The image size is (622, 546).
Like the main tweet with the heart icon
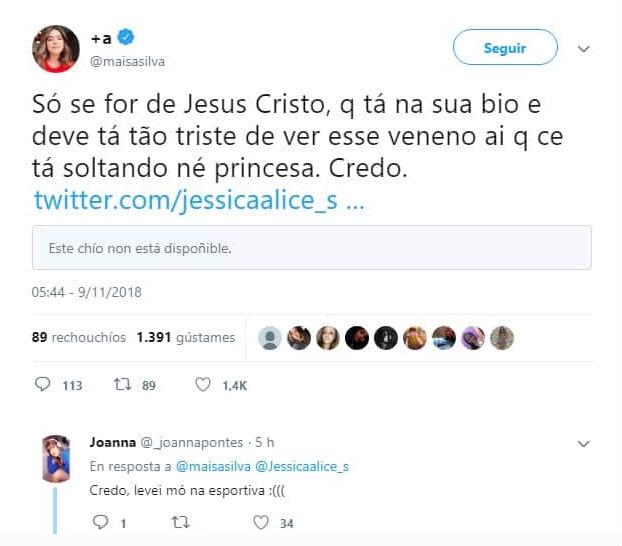(202, 385)
